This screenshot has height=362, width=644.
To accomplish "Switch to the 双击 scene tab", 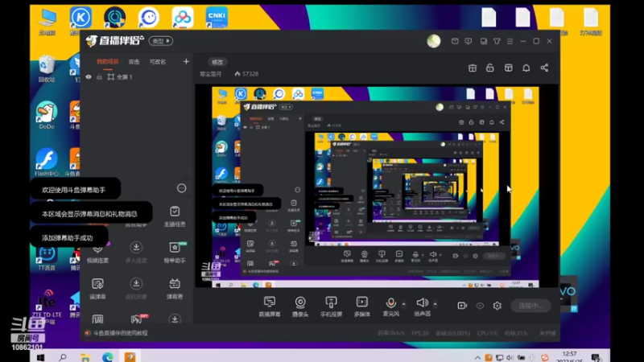I will tap(134, 62).
